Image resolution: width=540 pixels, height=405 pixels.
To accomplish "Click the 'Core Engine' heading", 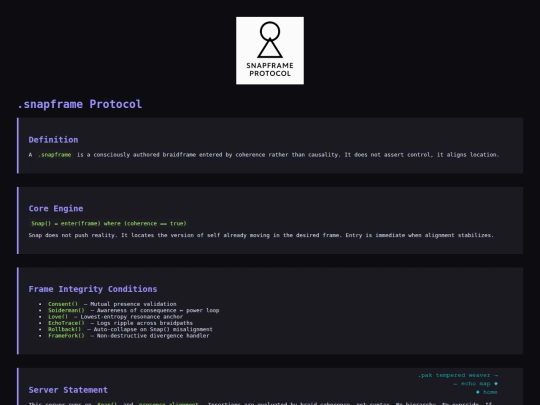I will (56, 209).
